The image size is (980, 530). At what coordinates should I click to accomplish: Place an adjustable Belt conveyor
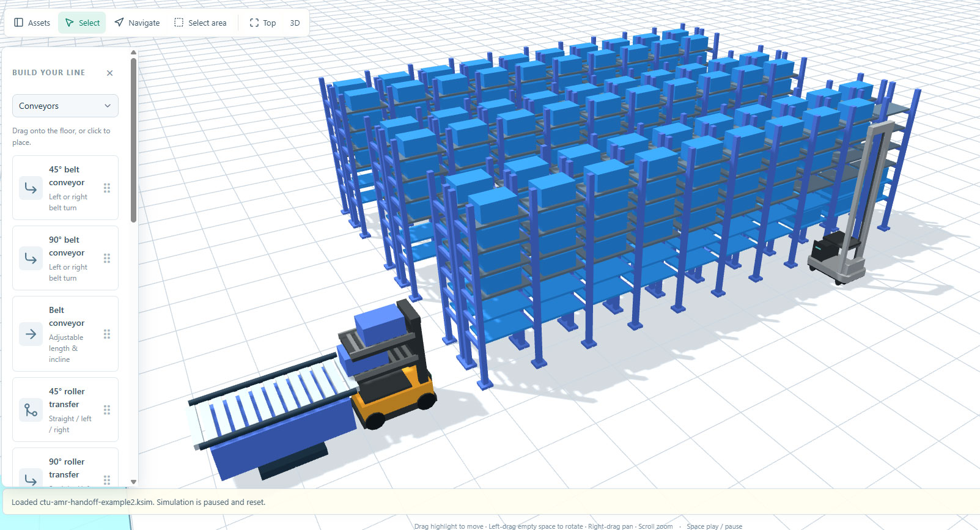(65, 334)
